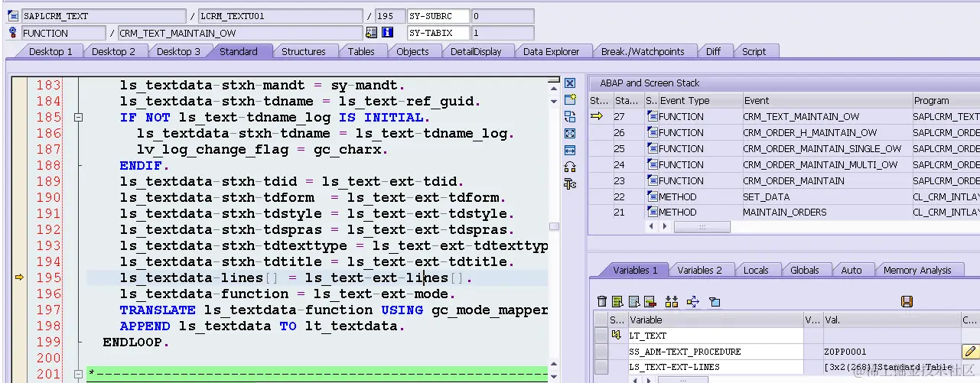Click the yellow icon beside LT_TEXT variable
This screenshot has width=980, height=383.
point(617,336)
